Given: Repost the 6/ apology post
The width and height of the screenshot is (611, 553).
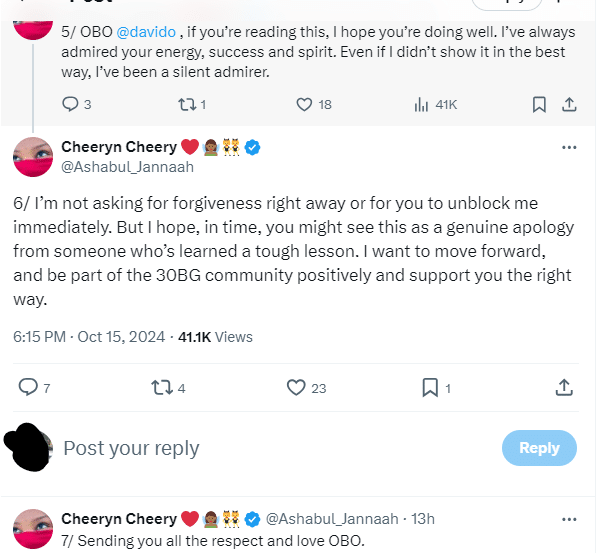Looking at the screenshot, I should 160,387.
